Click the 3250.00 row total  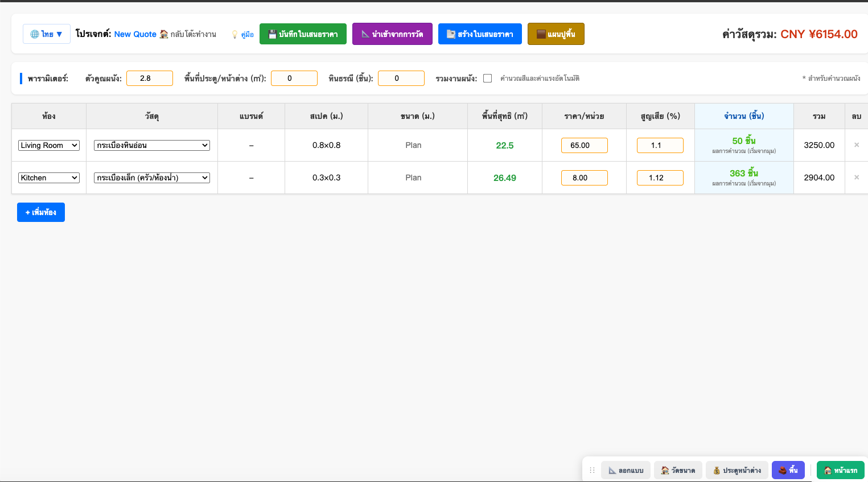click(819, 145)
